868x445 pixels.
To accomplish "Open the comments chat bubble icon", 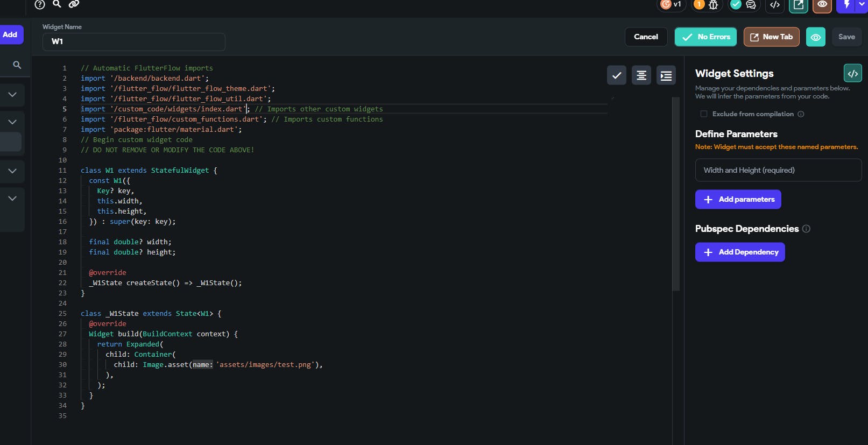I will click(x=751, y=5).
